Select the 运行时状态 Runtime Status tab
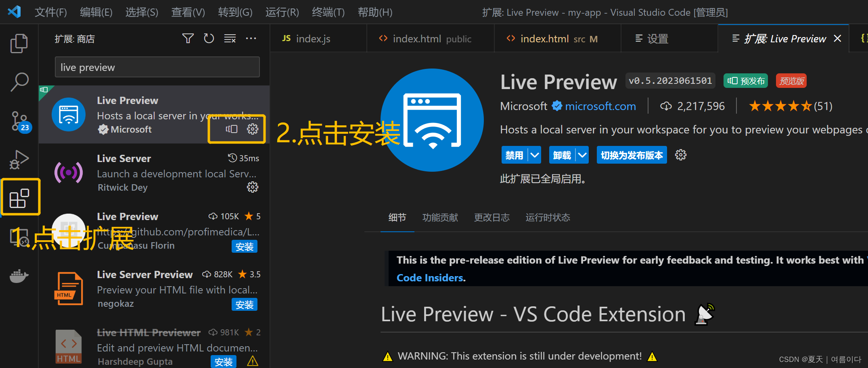Image resolution: width=868 pixels, height=368 pixels. click(548, 218)
